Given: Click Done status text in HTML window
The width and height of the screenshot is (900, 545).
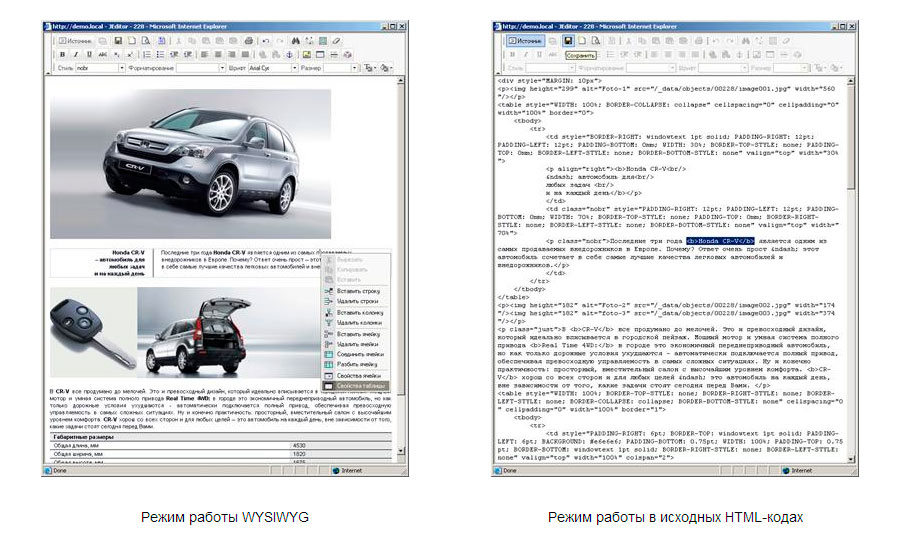Looking at the screenshot, I should 510,470.
